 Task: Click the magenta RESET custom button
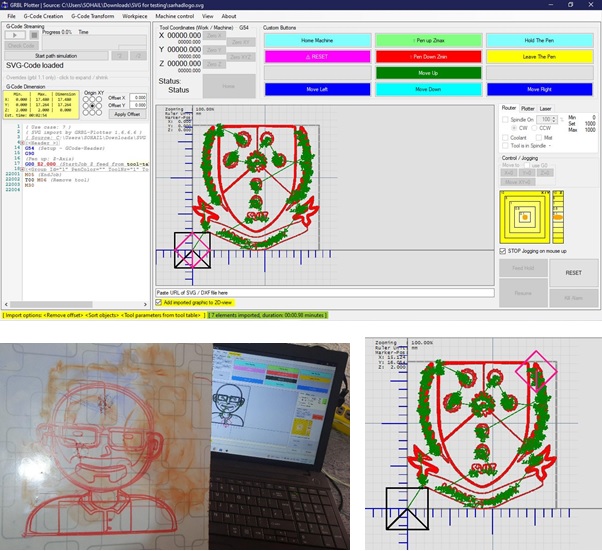click(x=317, y=56)
